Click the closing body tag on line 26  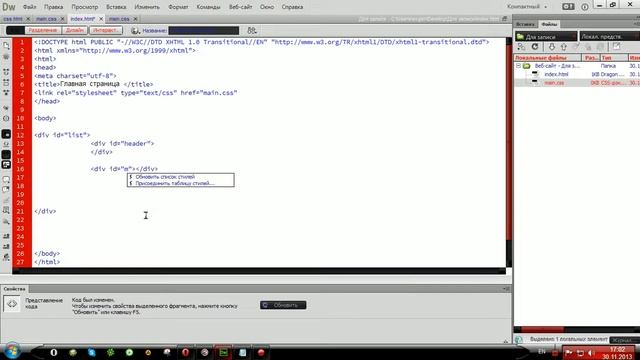click(x=47, y=253)
